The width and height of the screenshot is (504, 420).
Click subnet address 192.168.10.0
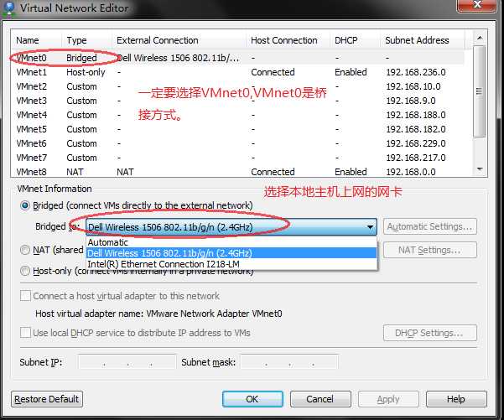pyautogui.click(x=413, y=86)
